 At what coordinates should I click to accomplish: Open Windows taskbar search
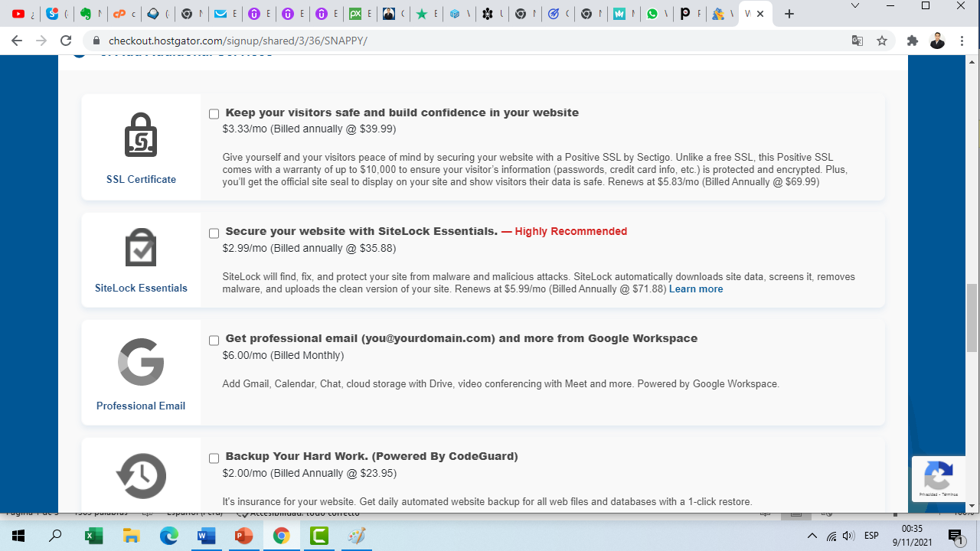pyautogui.click(x=55, y=536)
